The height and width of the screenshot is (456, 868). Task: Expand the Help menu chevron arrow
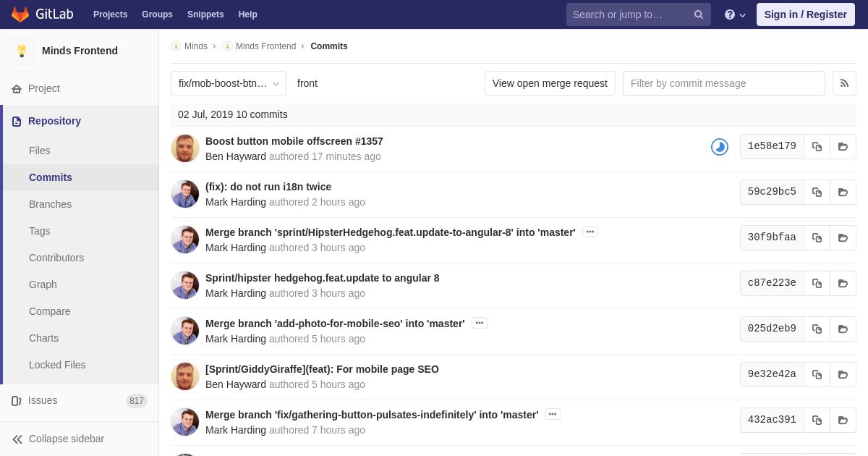coord(742,15)
